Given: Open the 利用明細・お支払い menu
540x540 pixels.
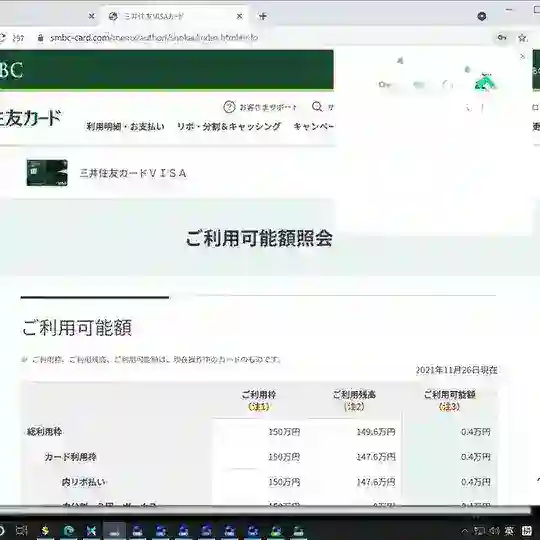Looking at the screenshot, I should (x=125, y=126).
